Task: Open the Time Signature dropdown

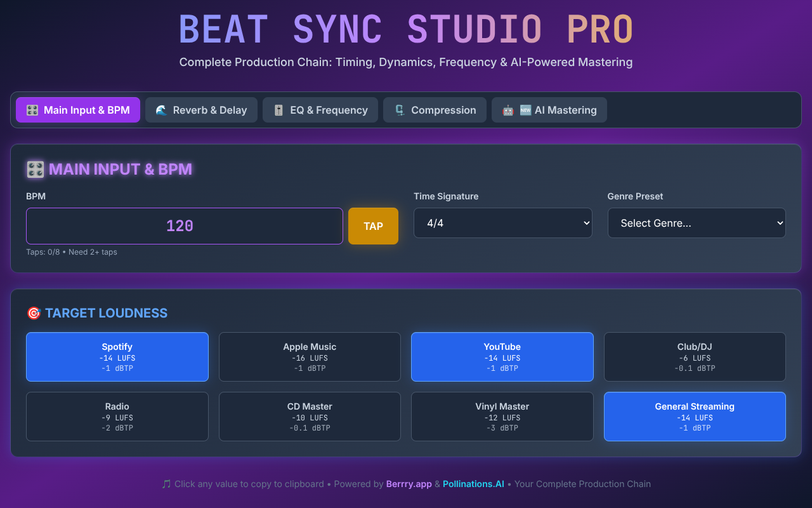Action: click(502, 223)
